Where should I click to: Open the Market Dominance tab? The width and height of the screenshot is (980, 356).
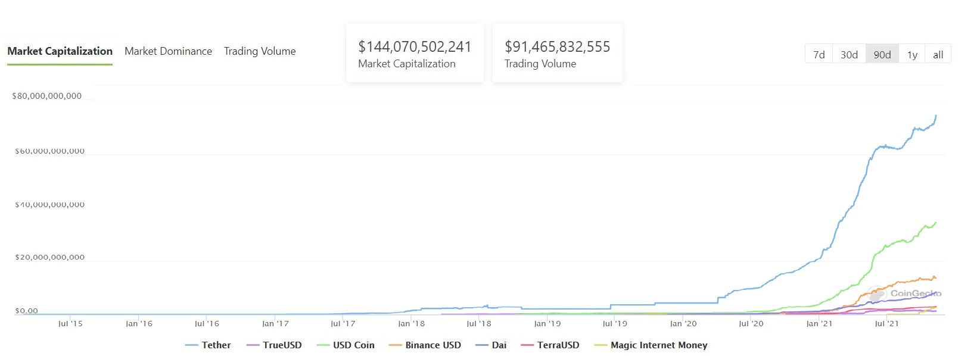pos(168,51)
